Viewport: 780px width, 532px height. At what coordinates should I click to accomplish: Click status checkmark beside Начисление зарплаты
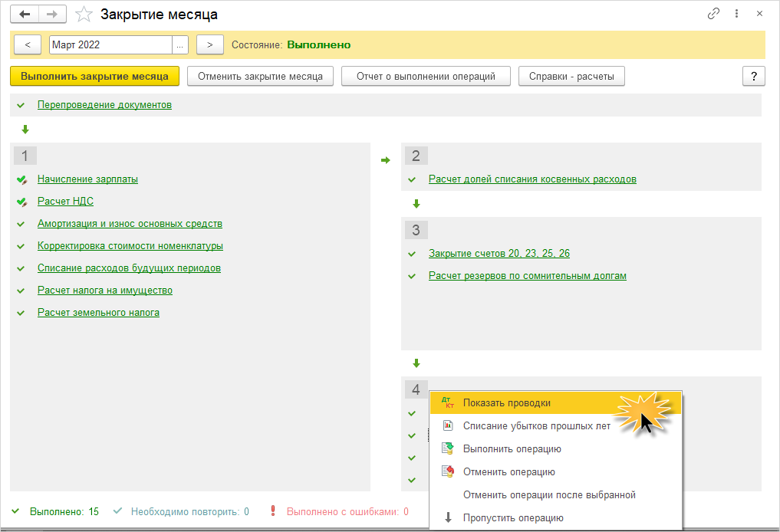pyautogui.click(x=21, y=179)
